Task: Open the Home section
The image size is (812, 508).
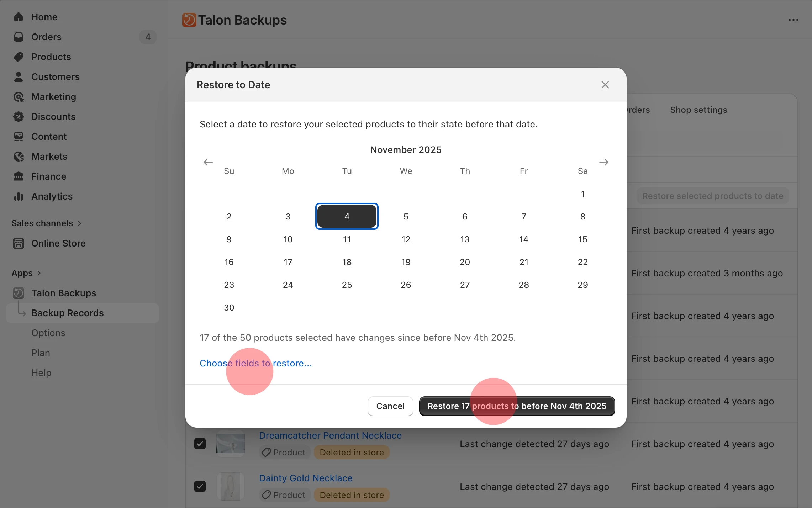Action: pyautogui.click(x=44, y=17)
